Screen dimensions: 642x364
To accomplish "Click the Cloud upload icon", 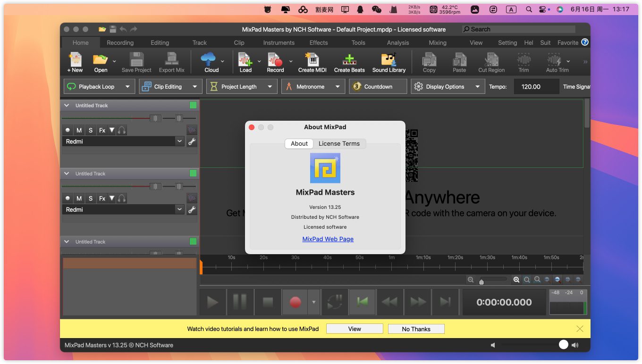I will point(208,60).
